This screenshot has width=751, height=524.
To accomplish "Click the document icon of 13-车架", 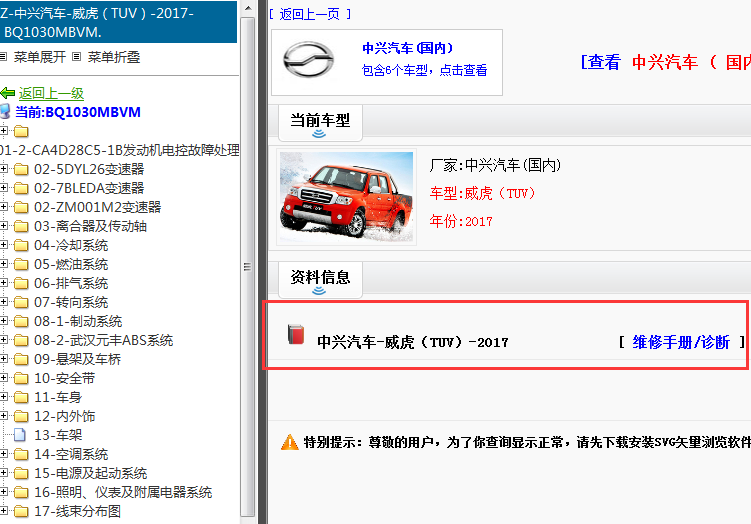I will pos(20,435).
